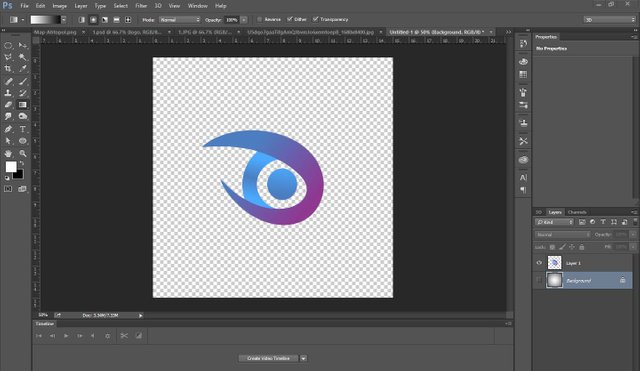Select the Gradient tool in toolbox
Screen dimensions: 640x371
(23, 105)
